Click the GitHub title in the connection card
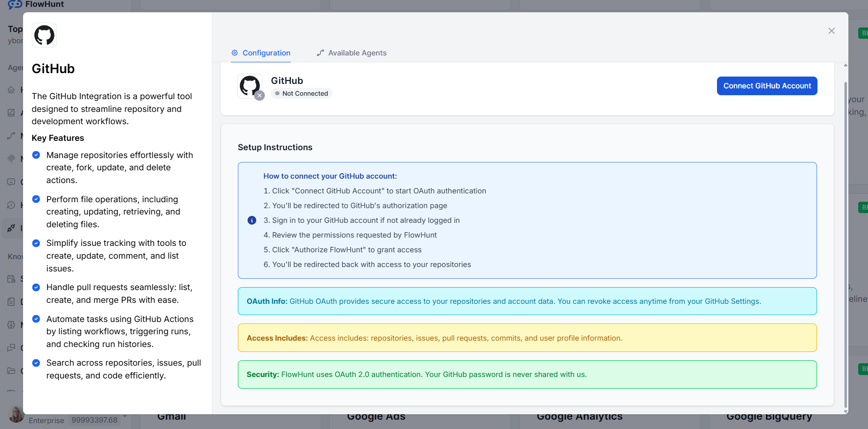Viewport: 868px width, 429px height. [287, 80]
